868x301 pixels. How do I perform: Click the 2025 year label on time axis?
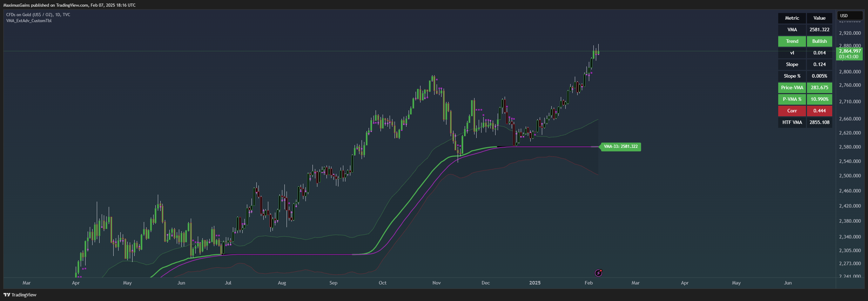click(x=535, y=283)
